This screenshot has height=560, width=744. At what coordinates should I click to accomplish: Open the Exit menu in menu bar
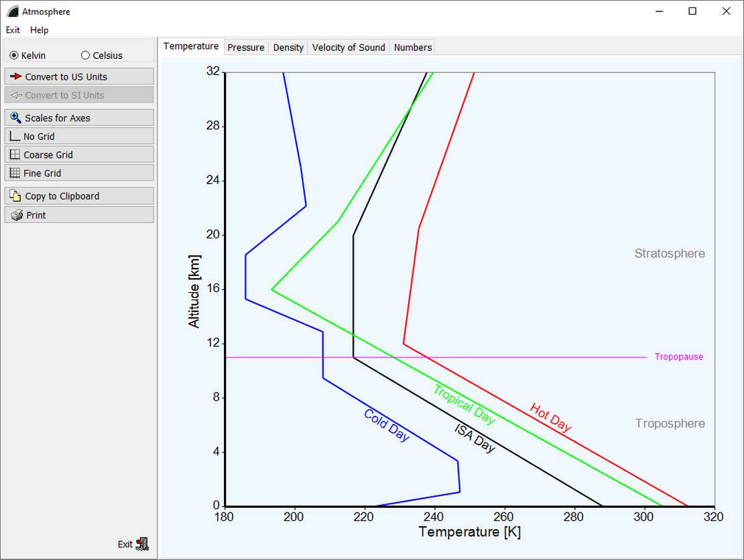pos(13,30)
